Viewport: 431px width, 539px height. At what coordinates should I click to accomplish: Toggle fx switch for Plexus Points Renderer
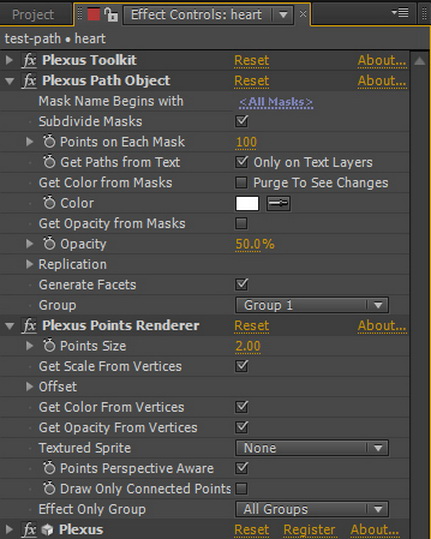(x=30, y=326)
